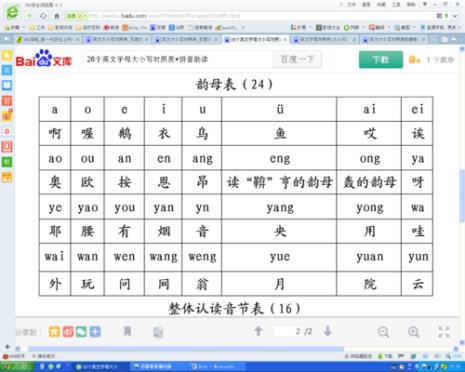Share to QZone with yellow star icon
The image size is (465, 372).
pos(54,332)
